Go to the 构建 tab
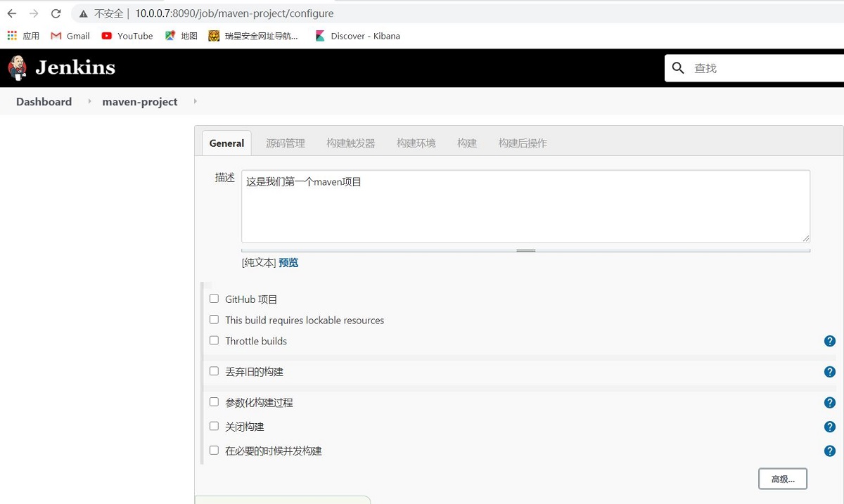The width and height of the screenshot is (844, 504). click(467, 143)
